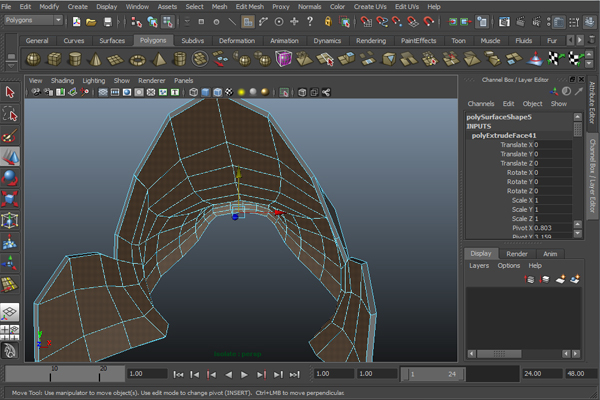Create a polygon pyramid from the shelf
The image size is (600, 400).
tap(159, 59)
